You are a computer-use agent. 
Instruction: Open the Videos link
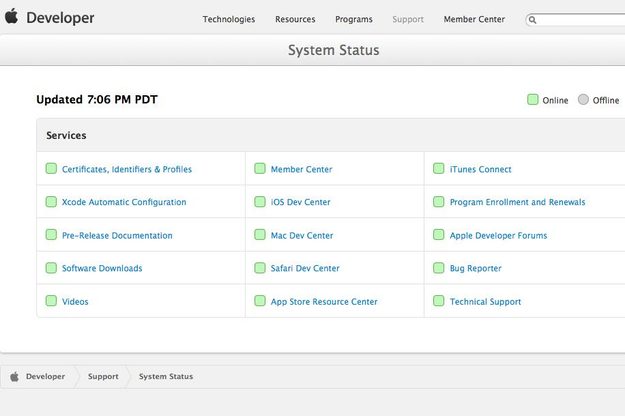click(75, 302)
